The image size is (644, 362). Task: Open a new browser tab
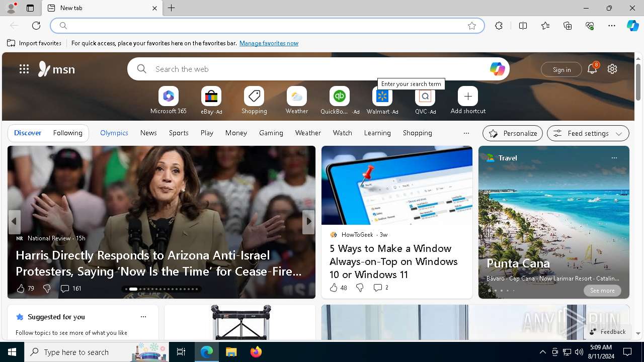172,8
